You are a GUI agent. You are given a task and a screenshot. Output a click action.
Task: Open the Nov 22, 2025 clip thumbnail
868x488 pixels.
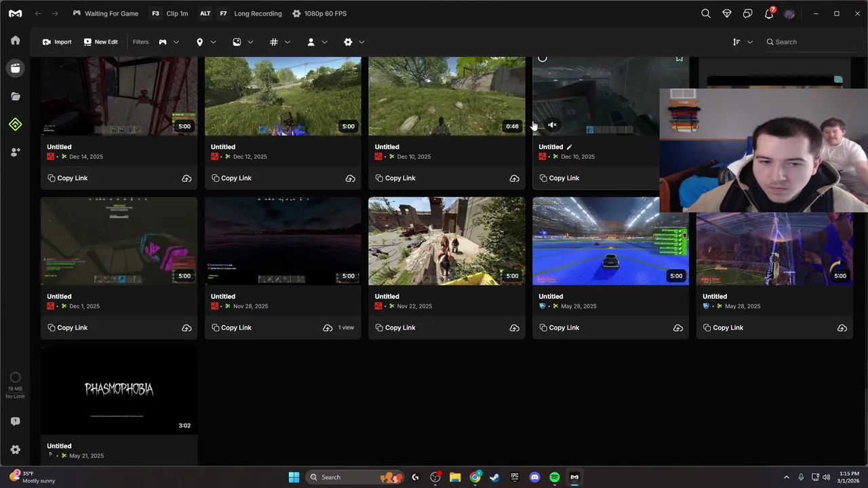click(x=446, y=241)
